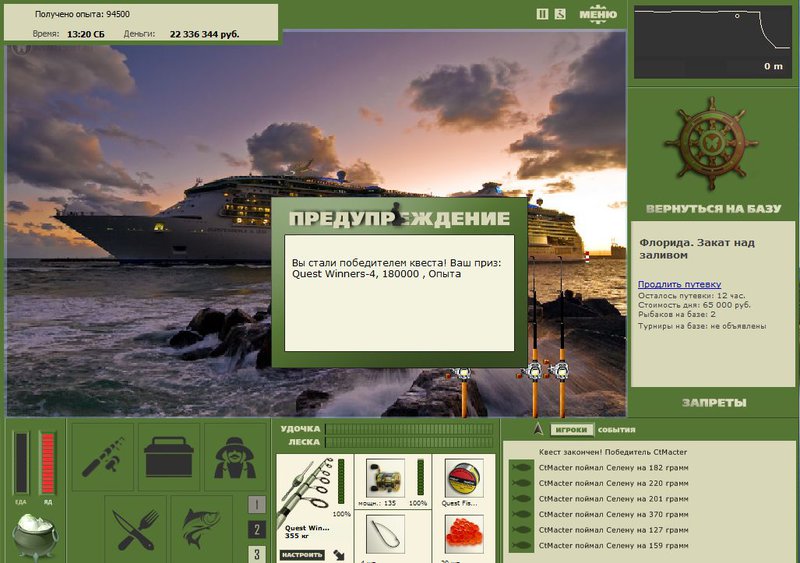
Task: Select the reel with мощн.: 135
Action: tap(385, 478)
